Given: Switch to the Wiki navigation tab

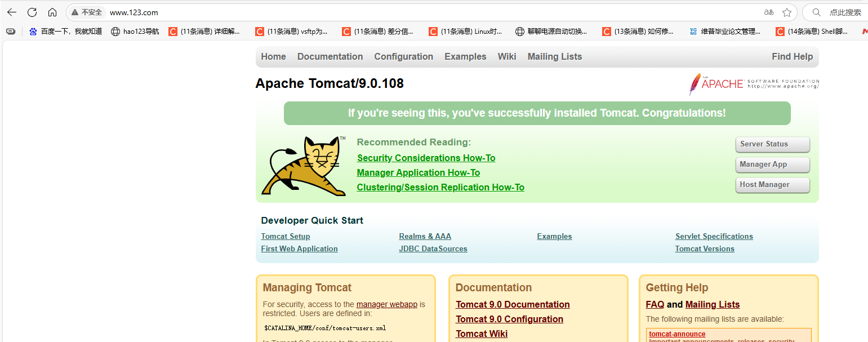Looking at the screenshot, I should (x=506, y=56).
